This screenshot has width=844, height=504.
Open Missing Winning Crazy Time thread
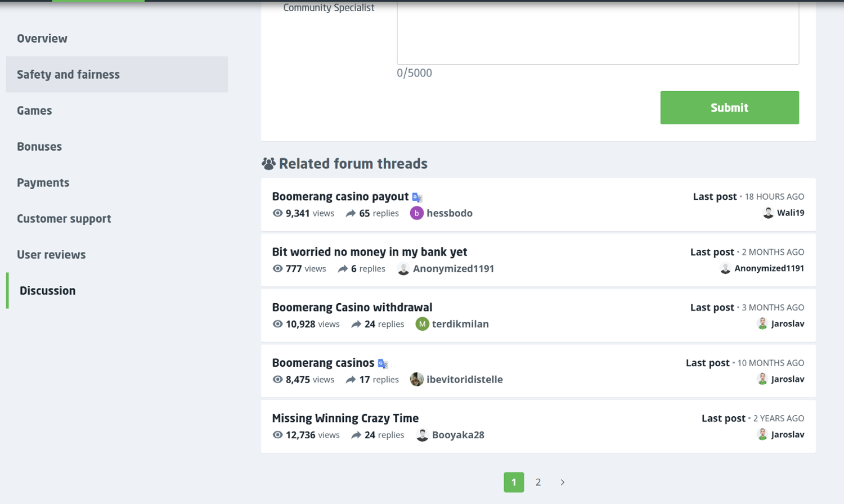pyautogui.click(x=345, y=418)
